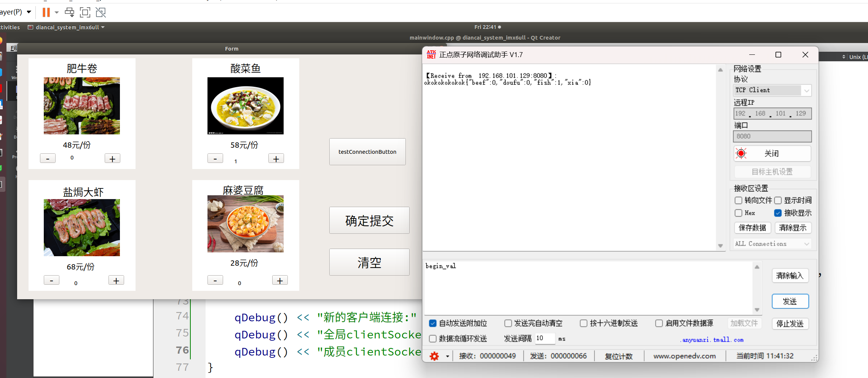This screenshot has height=378, width=868.
Task: Enable 发送完自动清空 checkbox
Action: pyautogui.click(x=508, y=323)
